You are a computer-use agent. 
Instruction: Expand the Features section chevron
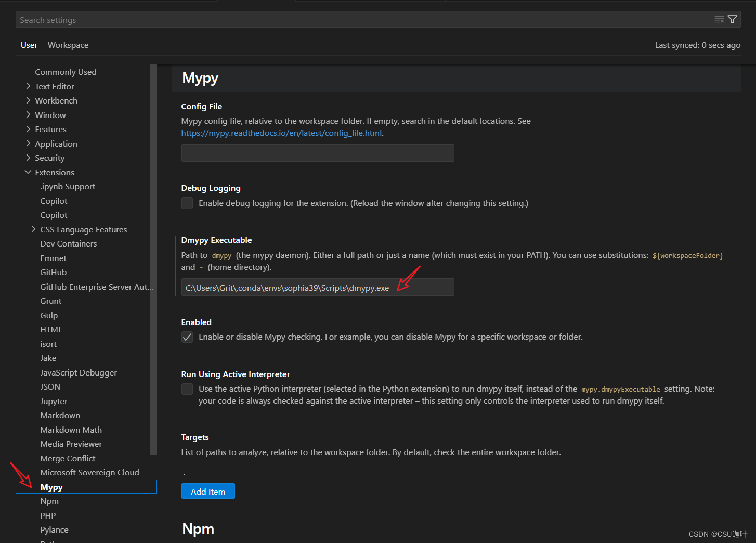tap(28, 129)
